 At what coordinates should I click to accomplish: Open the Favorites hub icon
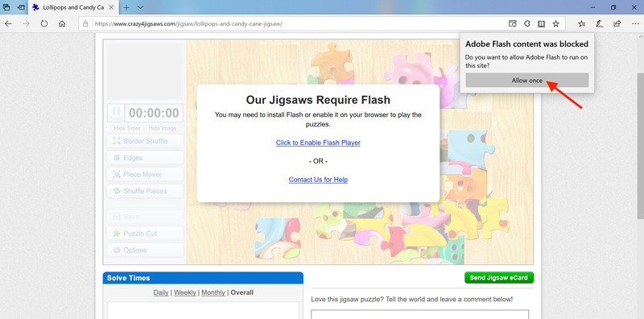[x=581, y=24]
